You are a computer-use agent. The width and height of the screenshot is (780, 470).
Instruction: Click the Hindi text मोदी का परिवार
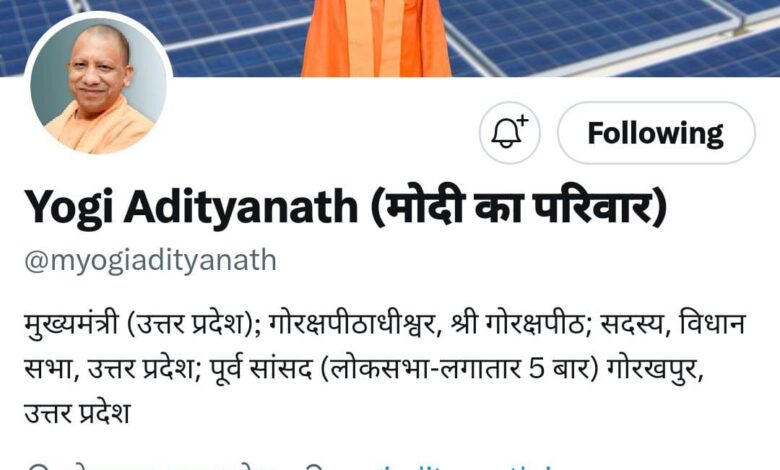click(x=518, y=206)
